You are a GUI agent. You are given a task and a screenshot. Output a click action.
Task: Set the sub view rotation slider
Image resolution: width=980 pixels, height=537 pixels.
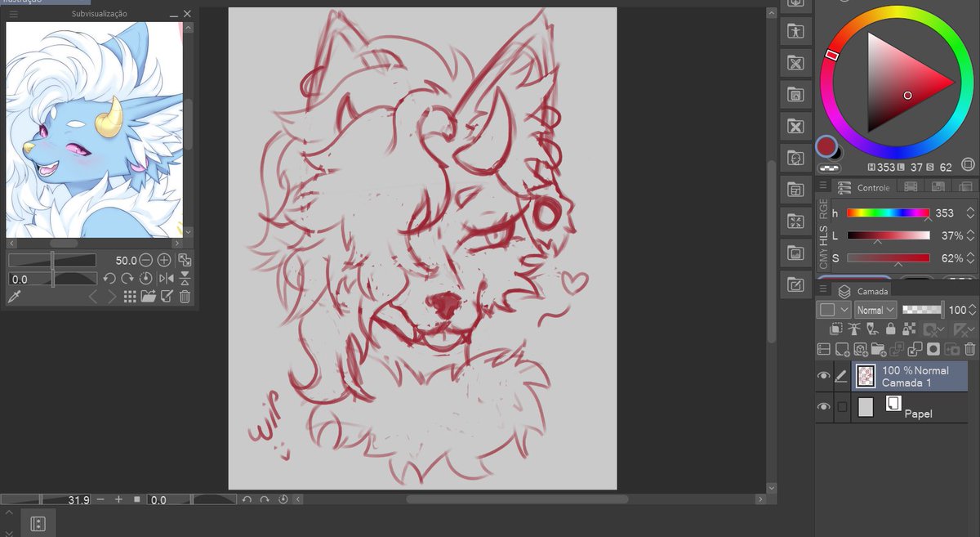pyautogui.click(x=52, y=279)
